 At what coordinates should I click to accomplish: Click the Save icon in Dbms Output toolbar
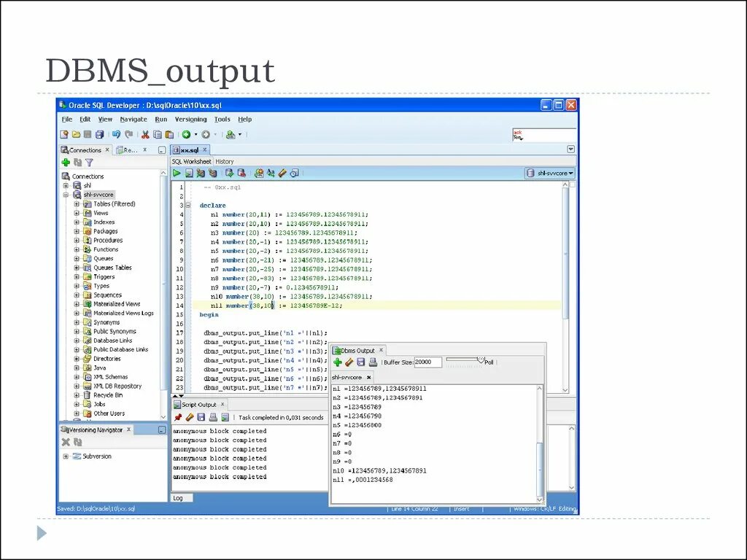pos(361,362)
